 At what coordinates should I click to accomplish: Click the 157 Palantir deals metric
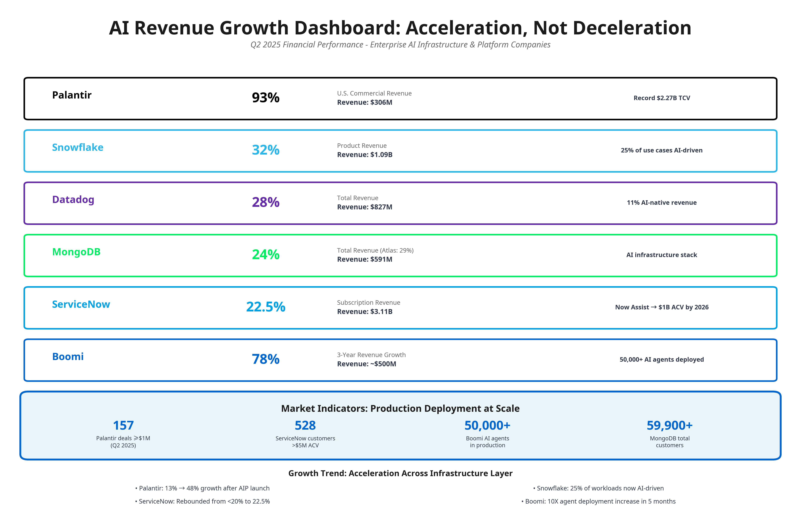(x=123, y=425)
